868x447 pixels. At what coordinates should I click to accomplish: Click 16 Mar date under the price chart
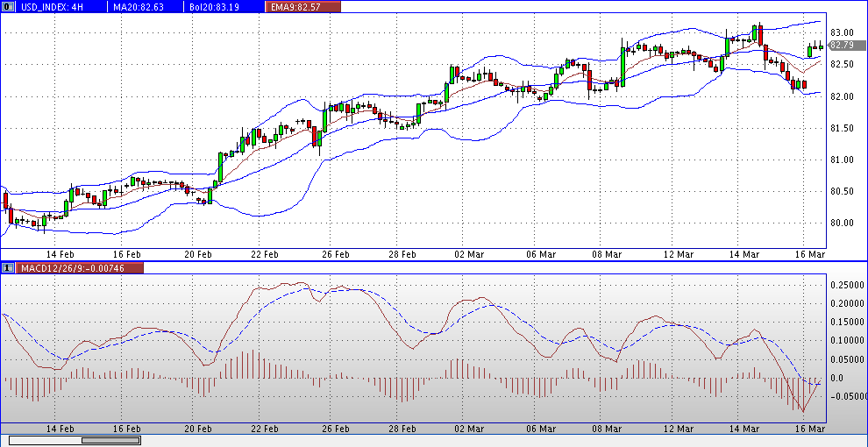tap(810, 254)
